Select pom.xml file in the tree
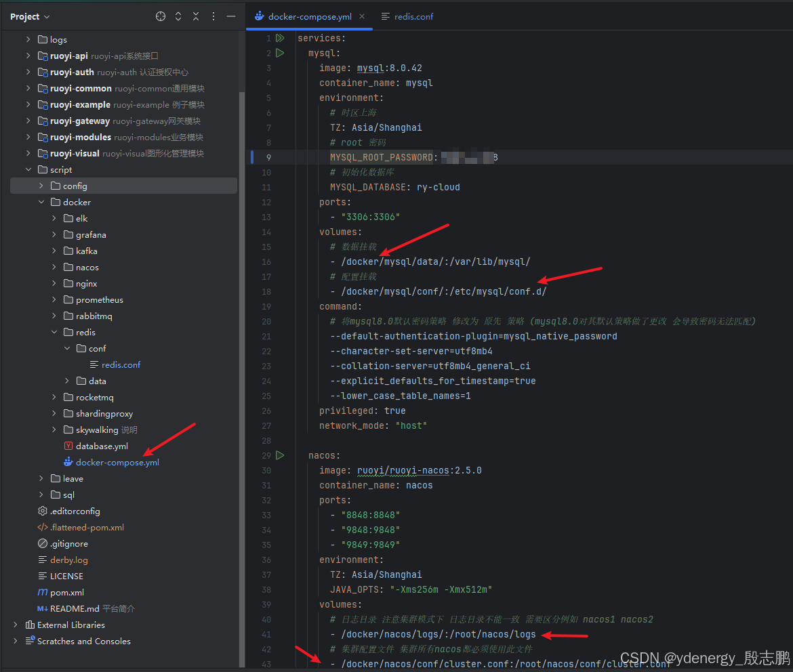The image size is (793, 672). click(x=66, y=592)
